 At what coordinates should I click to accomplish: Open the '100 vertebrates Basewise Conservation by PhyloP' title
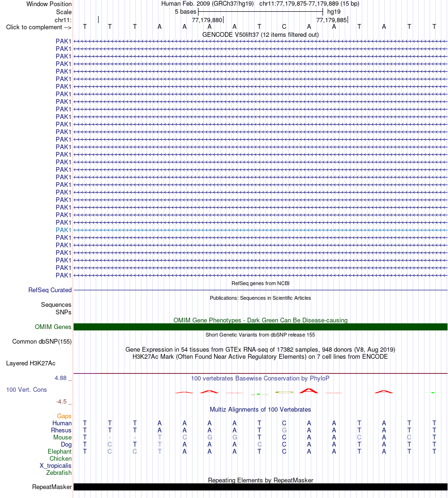click(x=260, y=378)
